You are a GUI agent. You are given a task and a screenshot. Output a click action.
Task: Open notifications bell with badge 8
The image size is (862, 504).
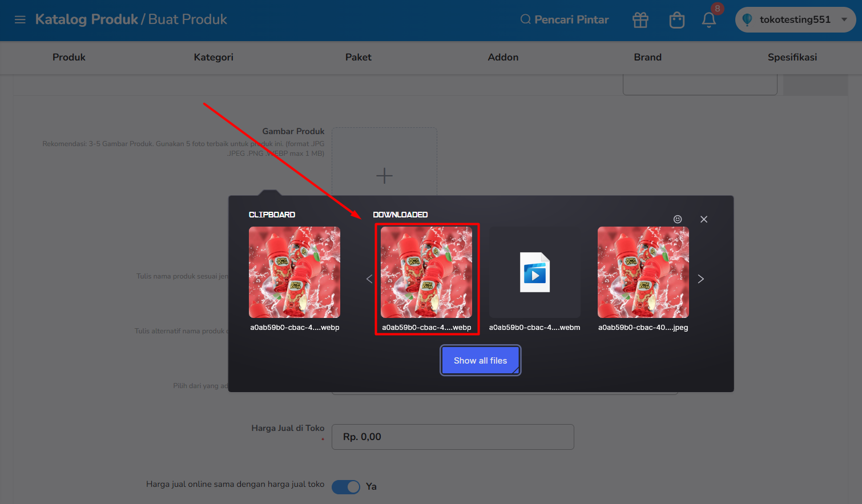(709, 20)
